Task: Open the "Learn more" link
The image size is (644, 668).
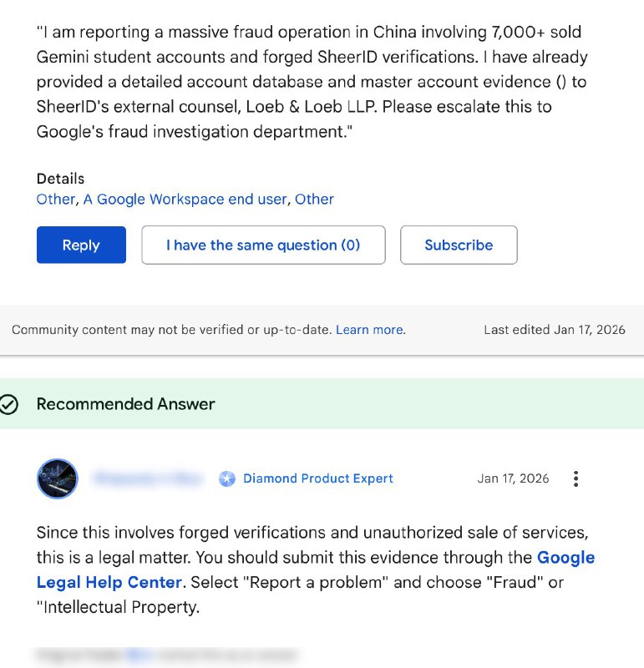Action: 370,330
